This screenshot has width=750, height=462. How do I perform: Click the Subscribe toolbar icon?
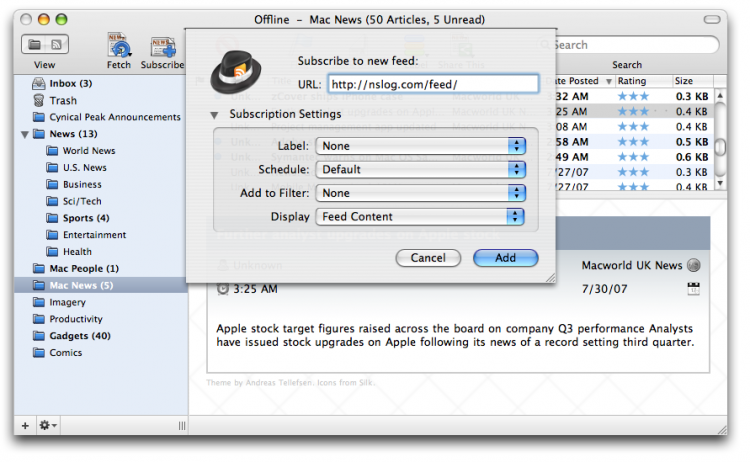tap(163, 47)
